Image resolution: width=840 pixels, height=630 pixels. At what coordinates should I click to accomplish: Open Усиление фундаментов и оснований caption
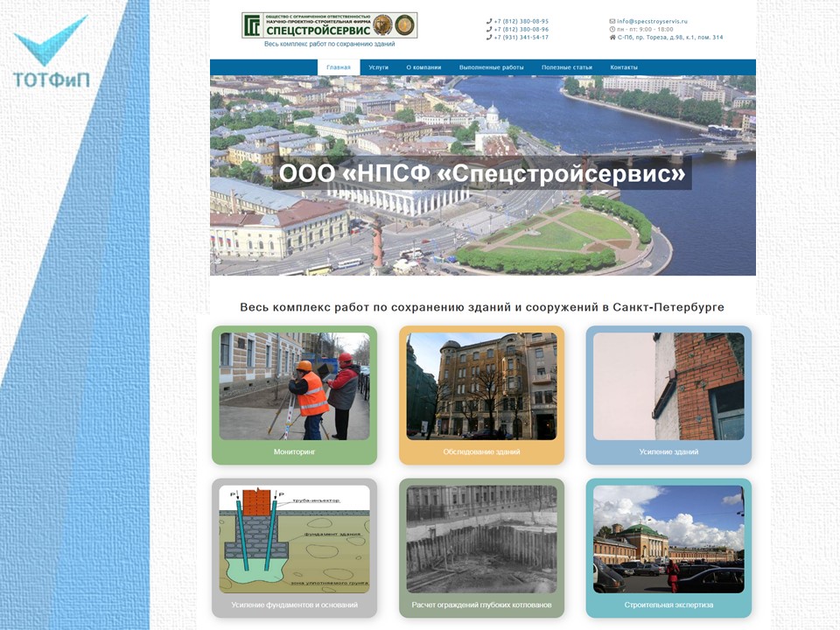294,605
